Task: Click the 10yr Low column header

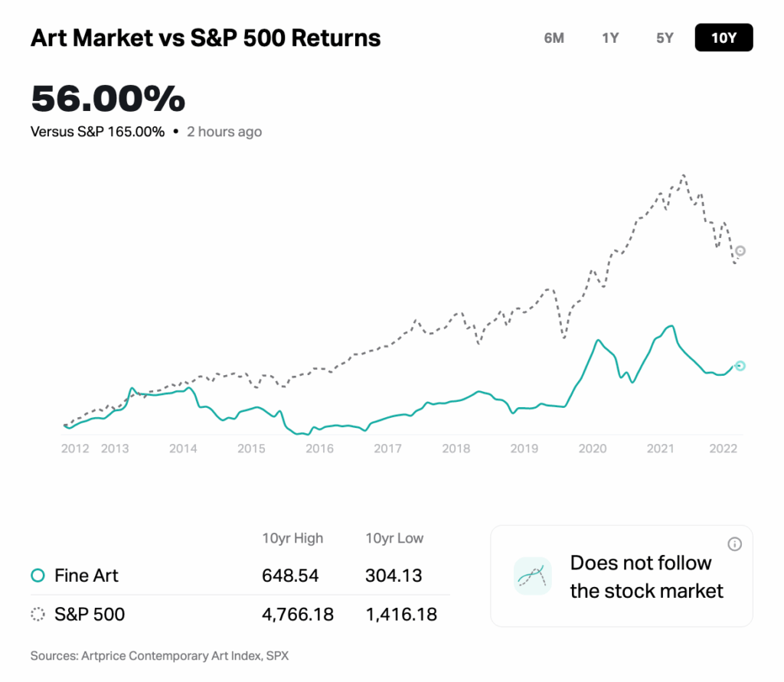Action: tap(394, 538)
